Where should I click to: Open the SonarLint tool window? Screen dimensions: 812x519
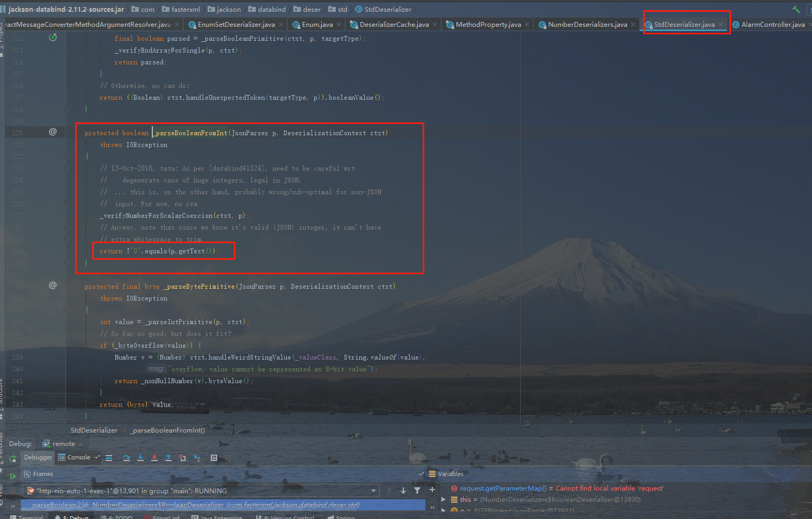(162, 517)
